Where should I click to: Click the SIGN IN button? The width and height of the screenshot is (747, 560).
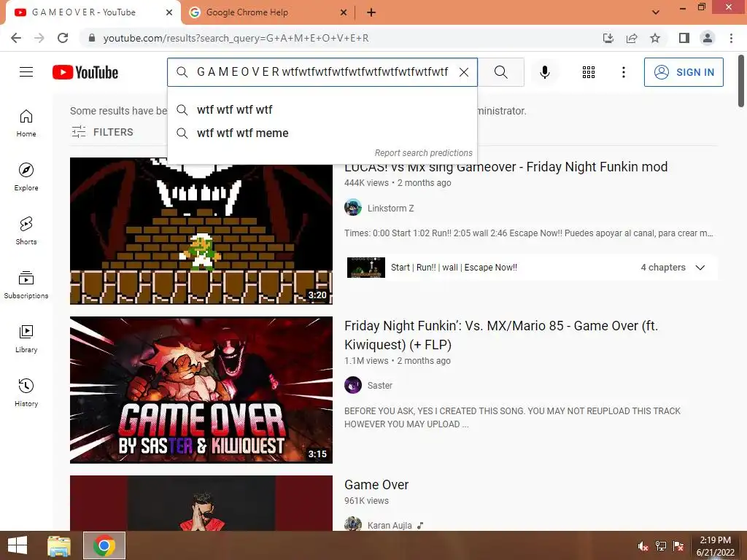pos(684,72)
